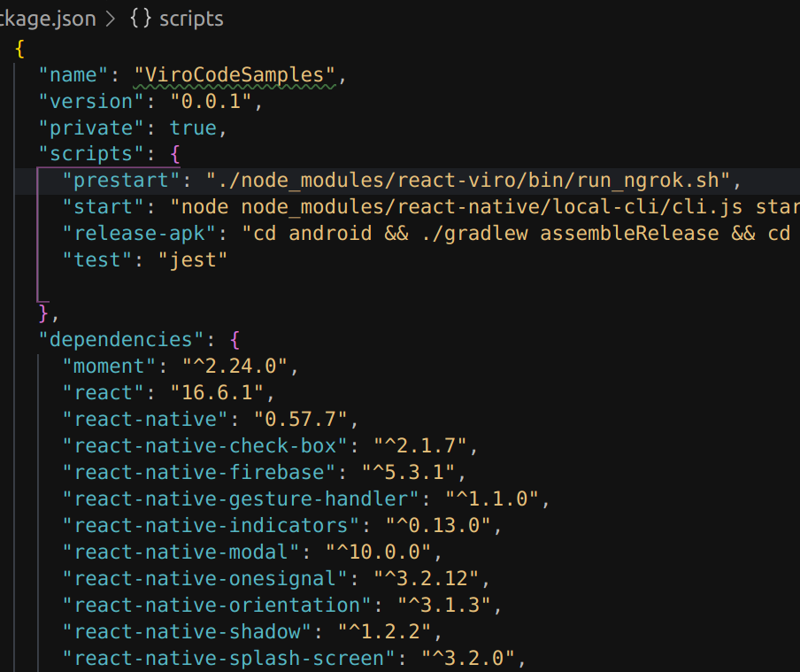The height and width of the screenshot is (672, 800).
Task: Click the "react-native-gesture-handler" key
Action: coord(241,498)
